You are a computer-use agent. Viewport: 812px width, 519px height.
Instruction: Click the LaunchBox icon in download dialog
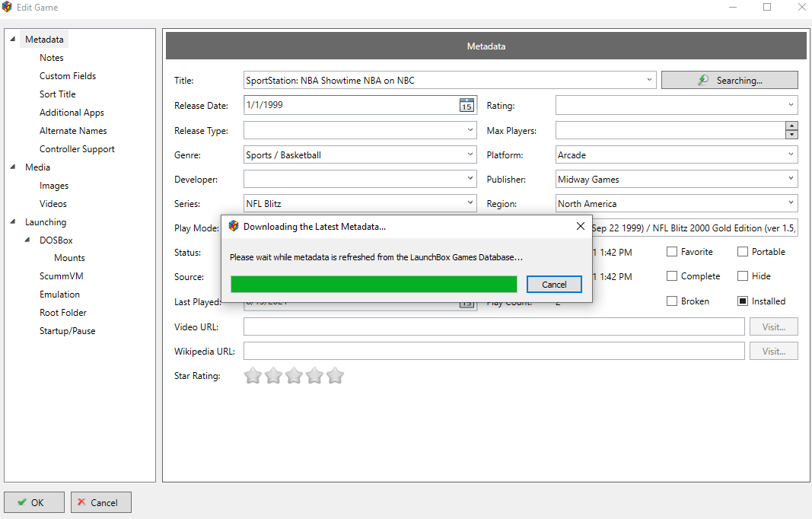[234, 226]
